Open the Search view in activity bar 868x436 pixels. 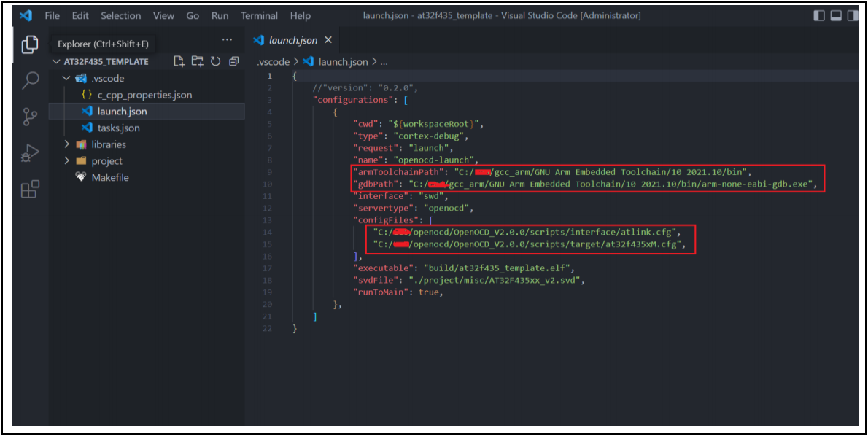point(30,81)
